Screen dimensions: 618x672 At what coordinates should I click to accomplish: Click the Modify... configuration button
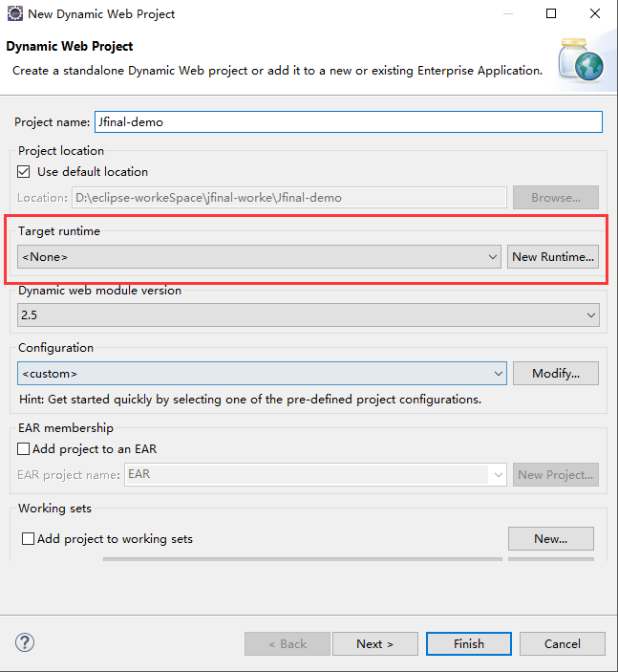coord(556,373)
